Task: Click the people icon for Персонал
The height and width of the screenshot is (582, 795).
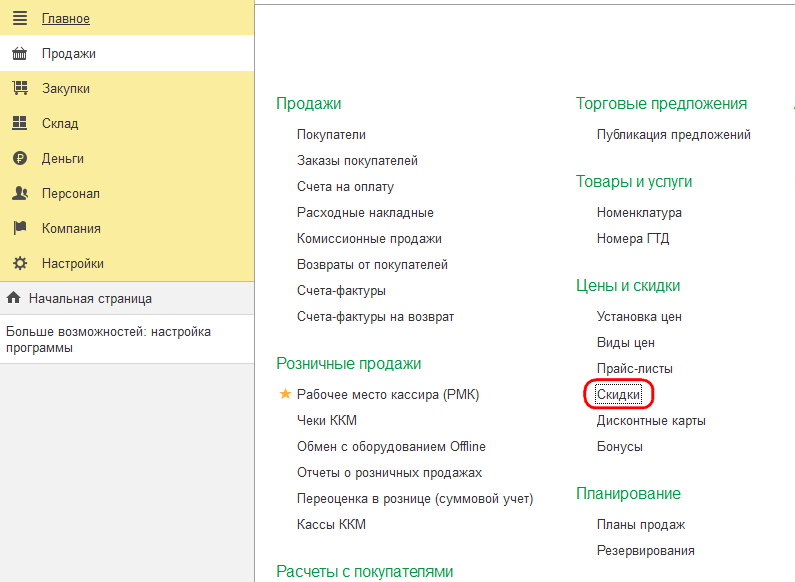Action: click(20, 193)
